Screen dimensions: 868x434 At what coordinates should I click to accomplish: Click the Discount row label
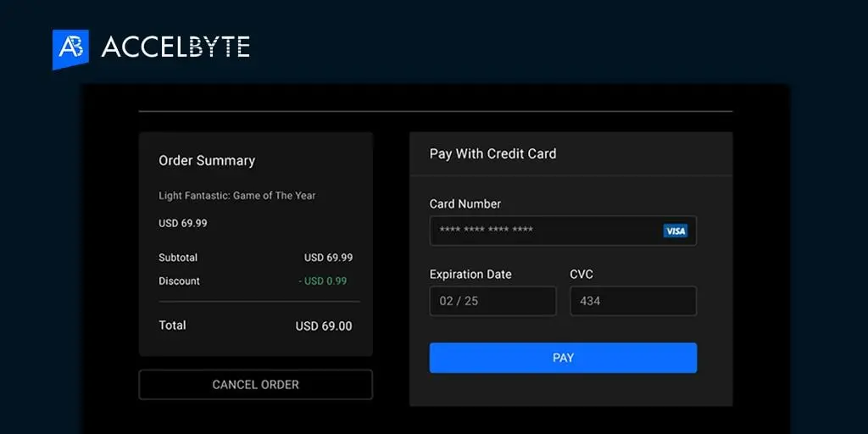tap(180, 281)
